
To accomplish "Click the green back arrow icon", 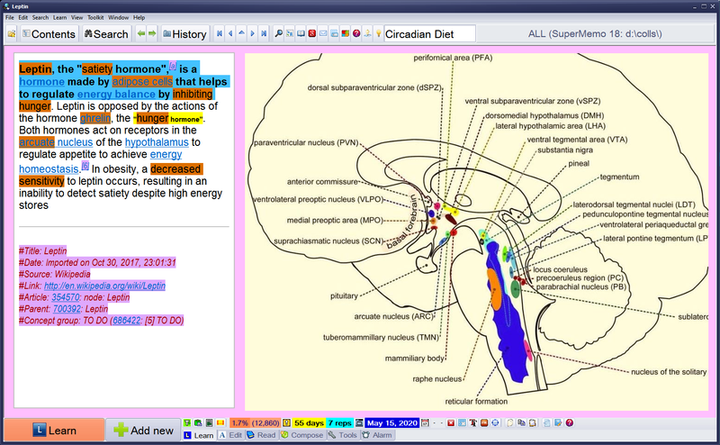I will click(x=141, y=34).
